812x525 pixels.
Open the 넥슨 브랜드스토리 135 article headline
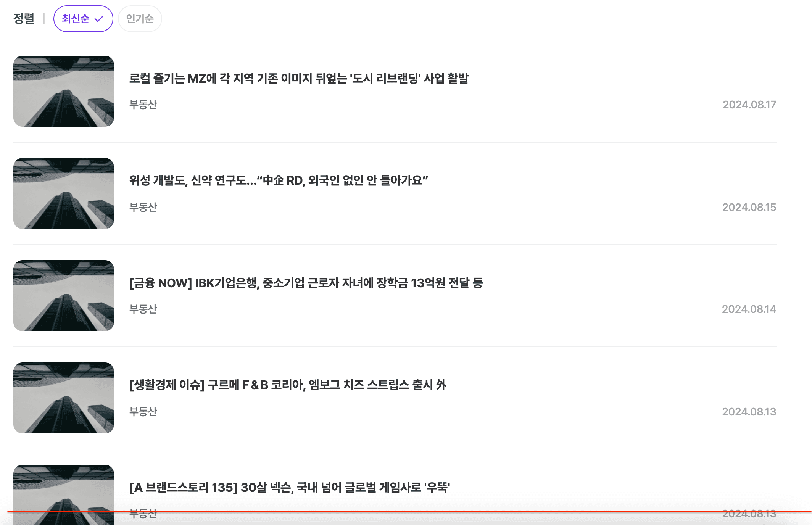tap(290, 487)
